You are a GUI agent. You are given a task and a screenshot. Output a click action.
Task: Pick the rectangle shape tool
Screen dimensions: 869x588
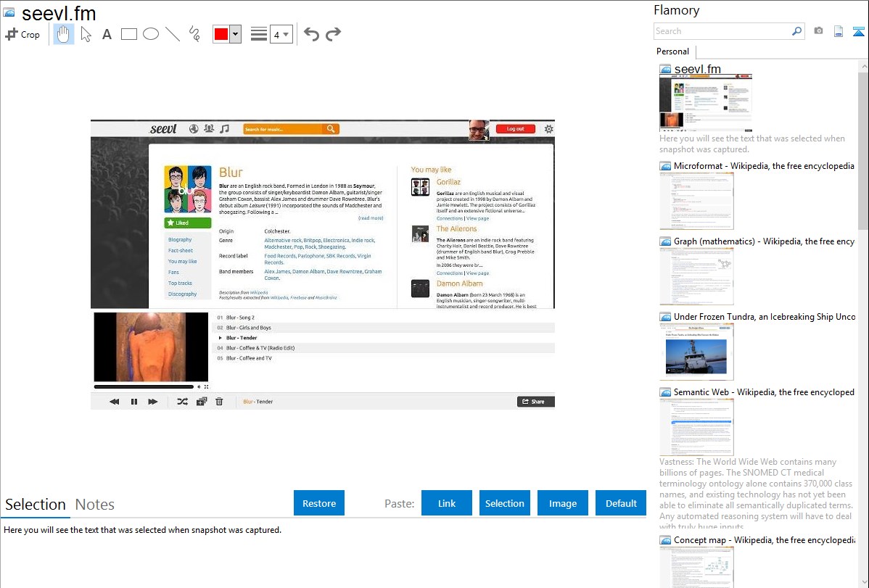point(129,34)
